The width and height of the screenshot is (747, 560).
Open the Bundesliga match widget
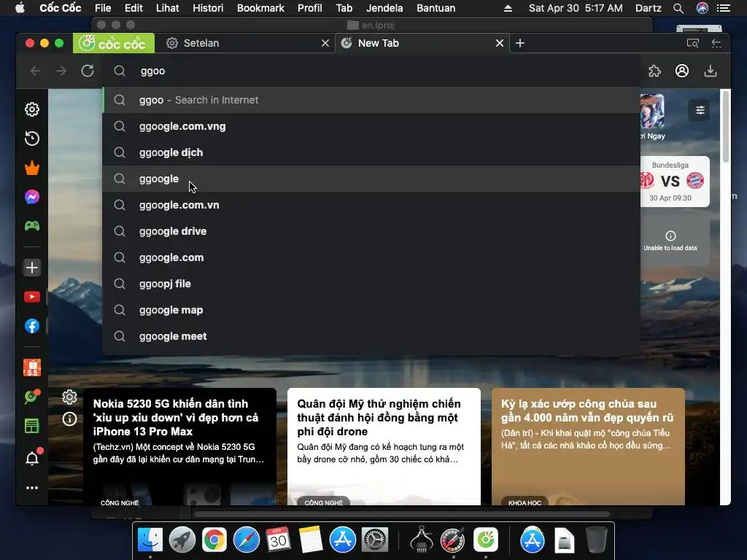click(675, 182)
